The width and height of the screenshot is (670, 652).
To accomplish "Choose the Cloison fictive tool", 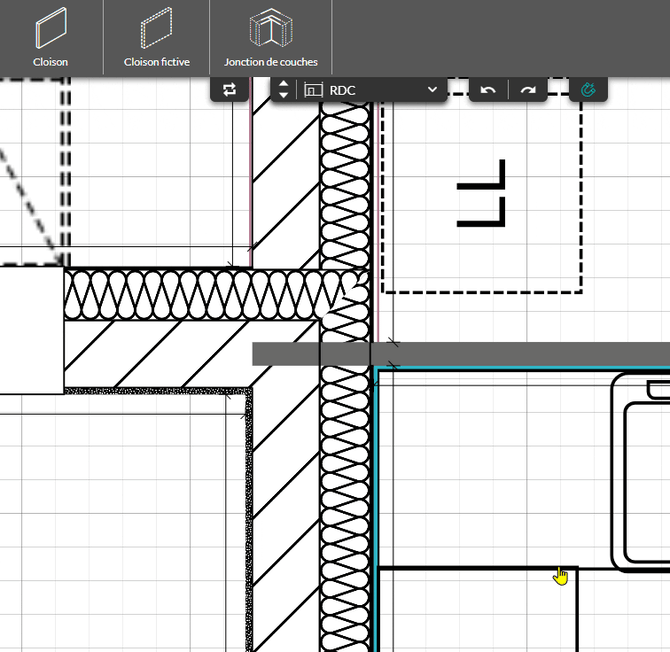I will [156, 38].
